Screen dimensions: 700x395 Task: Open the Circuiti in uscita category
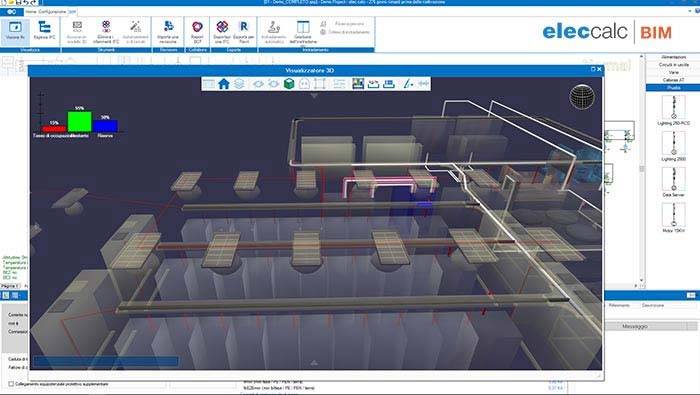(x=673, y=65)
